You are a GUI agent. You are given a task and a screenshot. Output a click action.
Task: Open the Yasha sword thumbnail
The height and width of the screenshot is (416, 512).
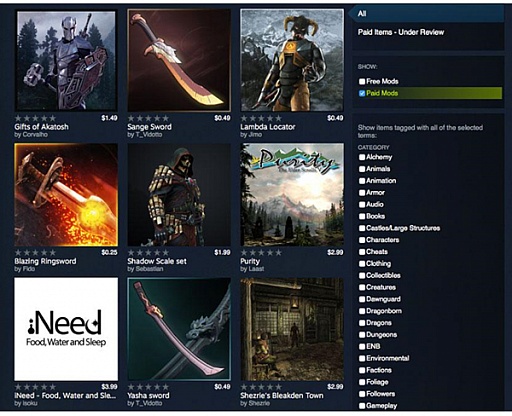179,329
